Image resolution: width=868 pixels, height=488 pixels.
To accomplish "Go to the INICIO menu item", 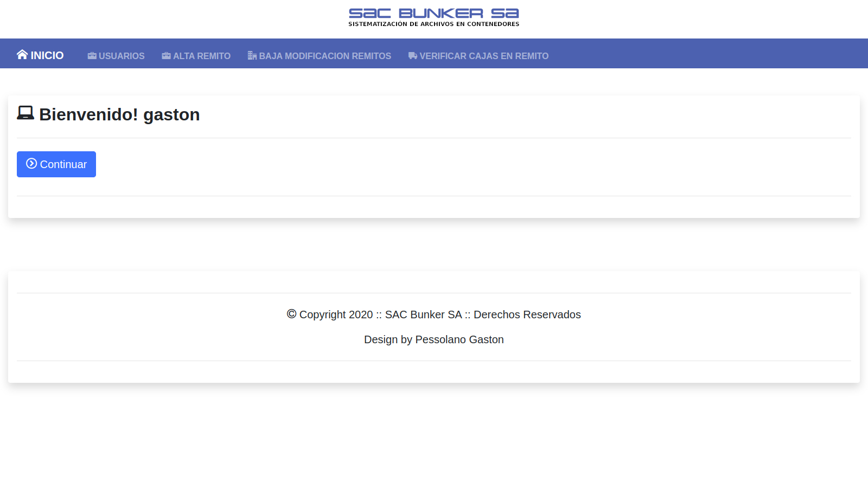I will point(47,55).
